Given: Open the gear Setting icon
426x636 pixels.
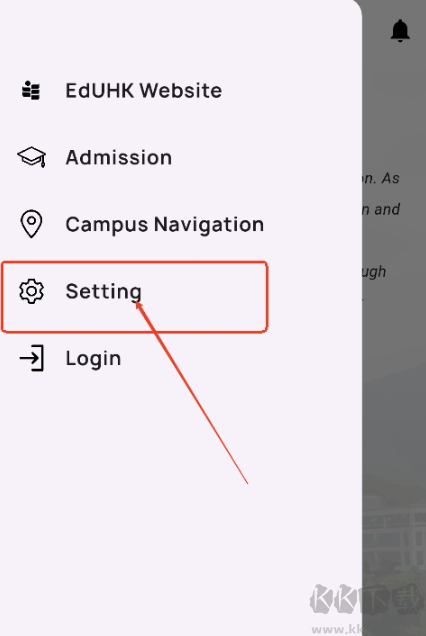Looking at the screenshot, I should (31, 291).
